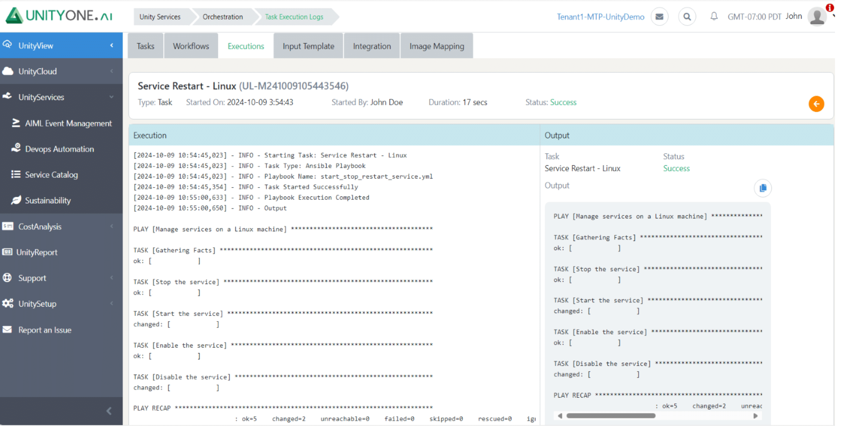Click the UnityServices hand icon

[x=7, y=96]
